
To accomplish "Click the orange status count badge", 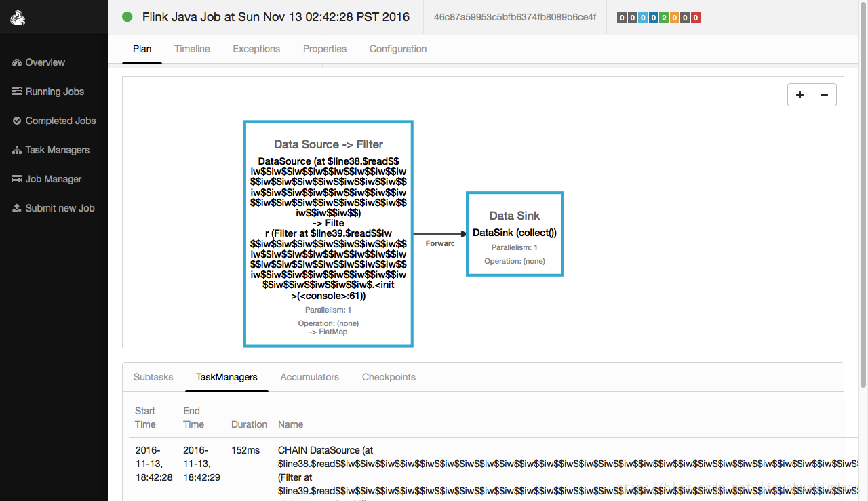I will 675,18.
